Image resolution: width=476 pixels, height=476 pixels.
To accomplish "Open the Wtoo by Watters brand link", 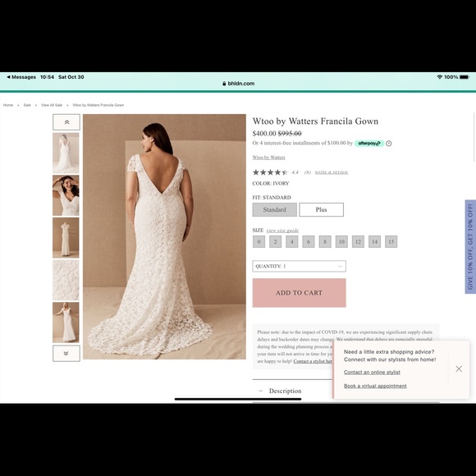I will click(268, 158).
